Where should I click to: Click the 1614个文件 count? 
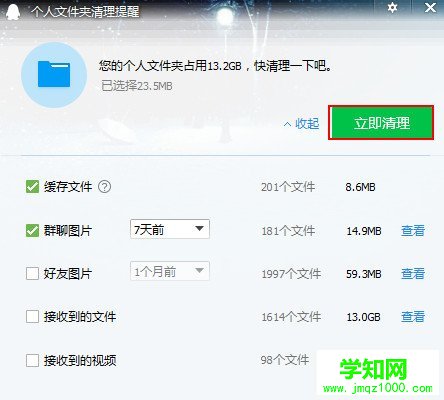291,317
